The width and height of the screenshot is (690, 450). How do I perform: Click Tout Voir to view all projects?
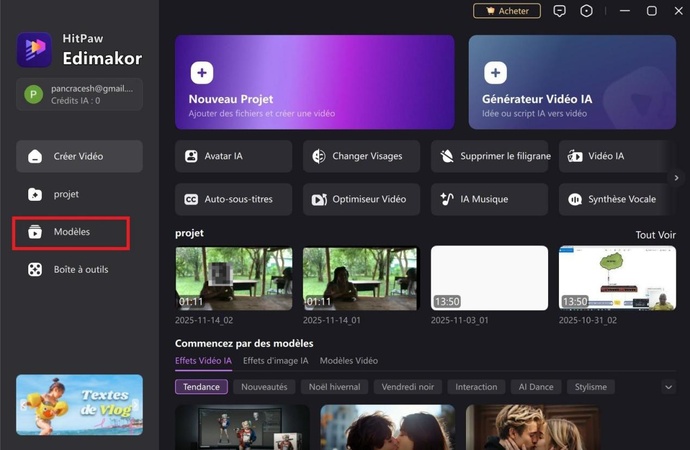(x=655, y=235)
